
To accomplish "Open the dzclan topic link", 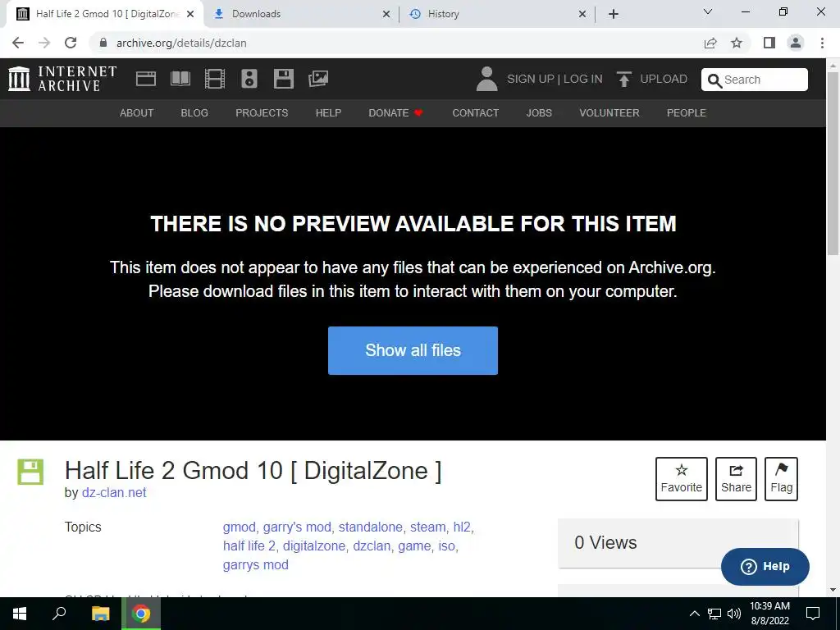I will click(x=372, y=546).
